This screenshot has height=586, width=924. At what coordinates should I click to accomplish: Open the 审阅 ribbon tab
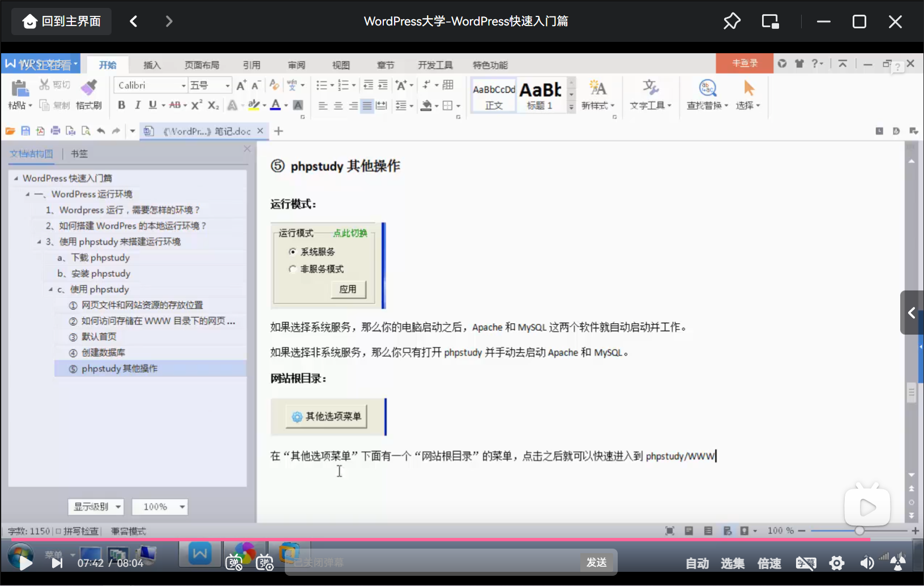(x=296, y=65)
